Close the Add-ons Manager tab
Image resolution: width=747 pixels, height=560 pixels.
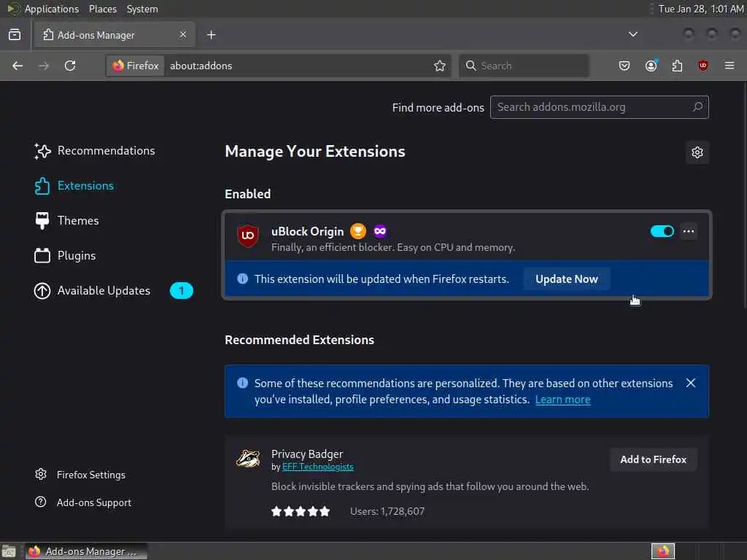coord(183,35)
